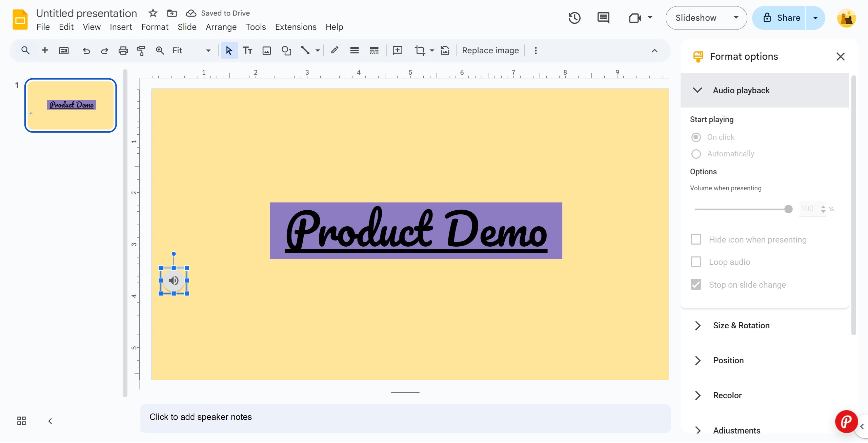Expand the Recolor section

pos(765,396)
